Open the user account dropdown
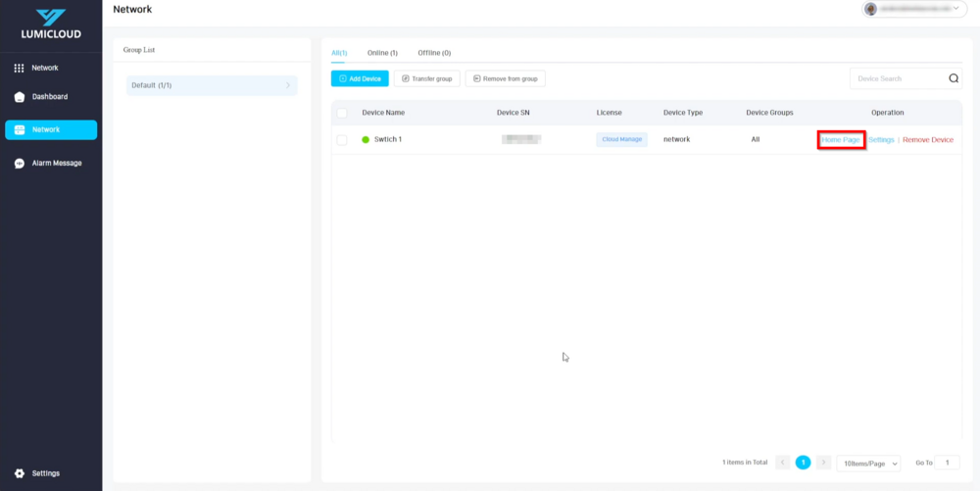 957,9
